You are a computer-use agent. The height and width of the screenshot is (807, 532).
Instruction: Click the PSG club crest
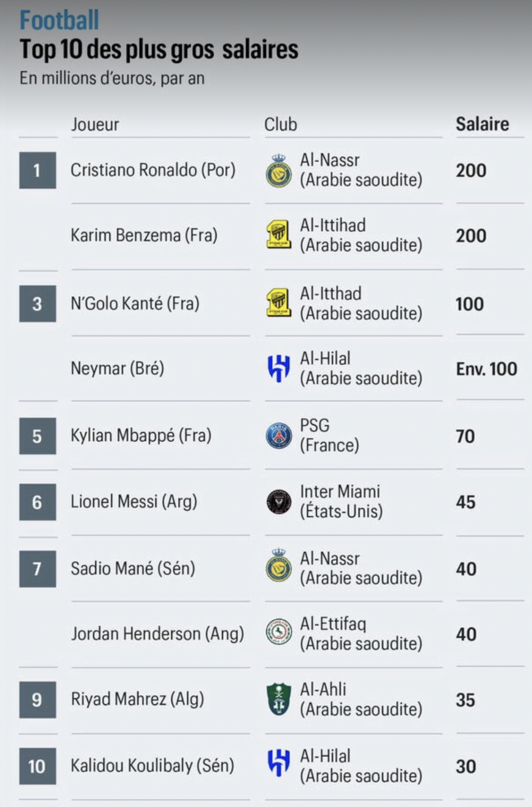click(x=279, y=436)
